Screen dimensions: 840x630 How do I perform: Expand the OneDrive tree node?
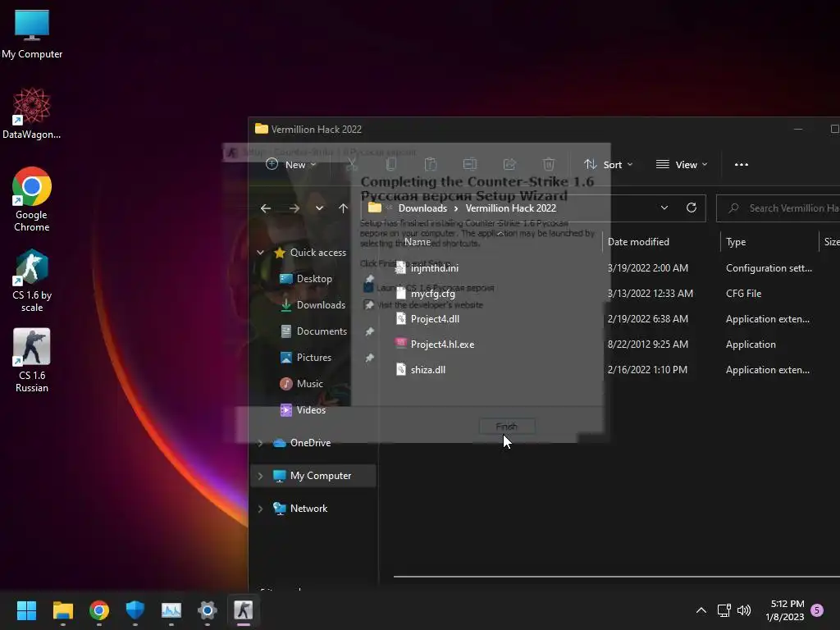(260, 443)
